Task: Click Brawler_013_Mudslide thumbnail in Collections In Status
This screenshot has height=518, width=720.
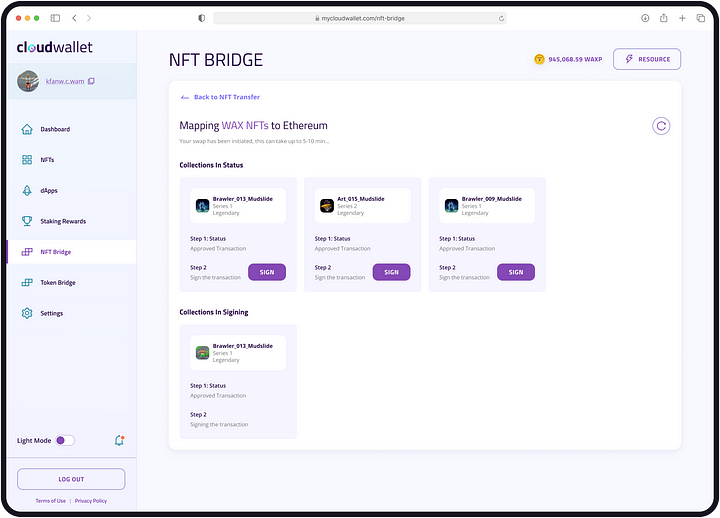Action: 202,206
